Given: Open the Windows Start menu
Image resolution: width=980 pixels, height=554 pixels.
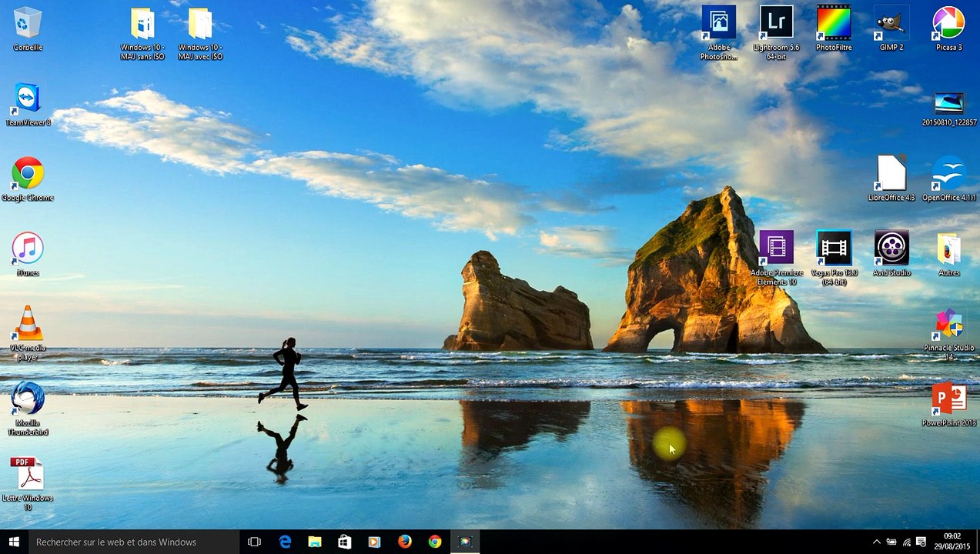Looking at the screenshot, I should click(x=14, y=542).
